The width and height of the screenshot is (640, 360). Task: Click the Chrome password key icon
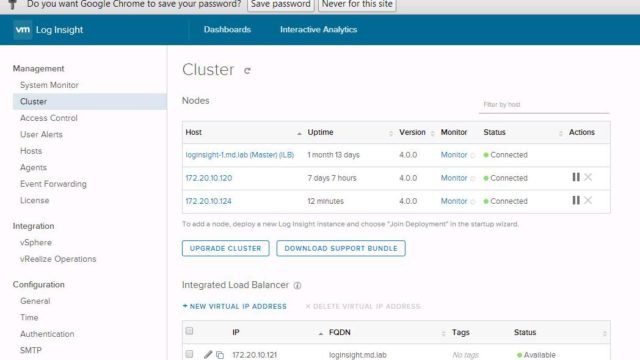(13, 4)
